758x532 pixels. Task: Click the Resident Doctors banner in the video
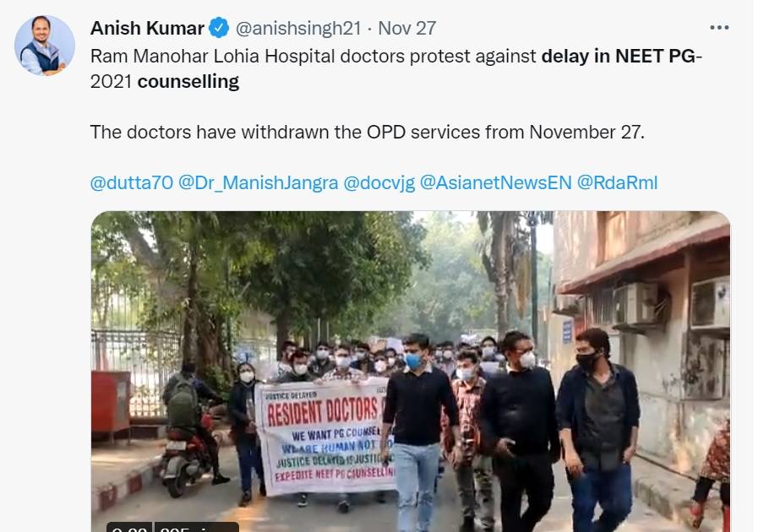point(325,437)
